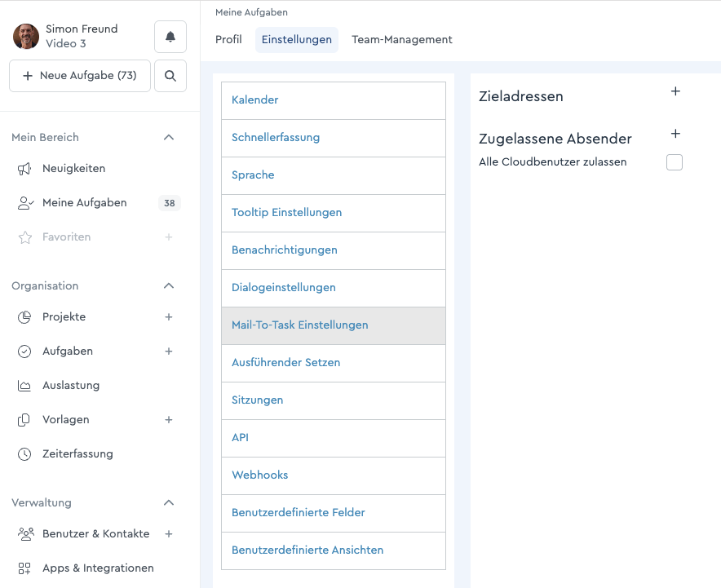Add a favorite with the plus icon
721x588 pixels.
point(169,237)
